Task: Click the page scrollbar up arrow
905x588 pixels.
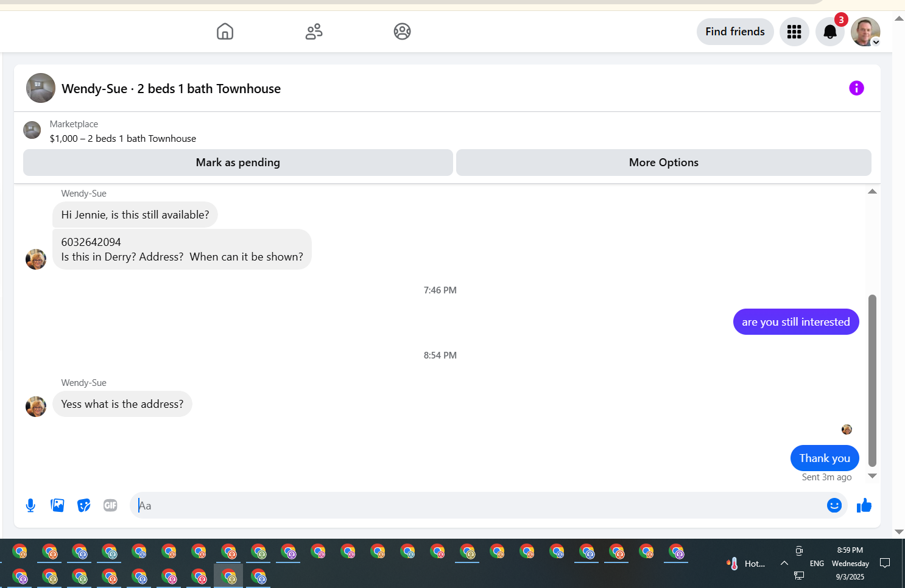Action: pyautogui.click(x=899, y=19)
